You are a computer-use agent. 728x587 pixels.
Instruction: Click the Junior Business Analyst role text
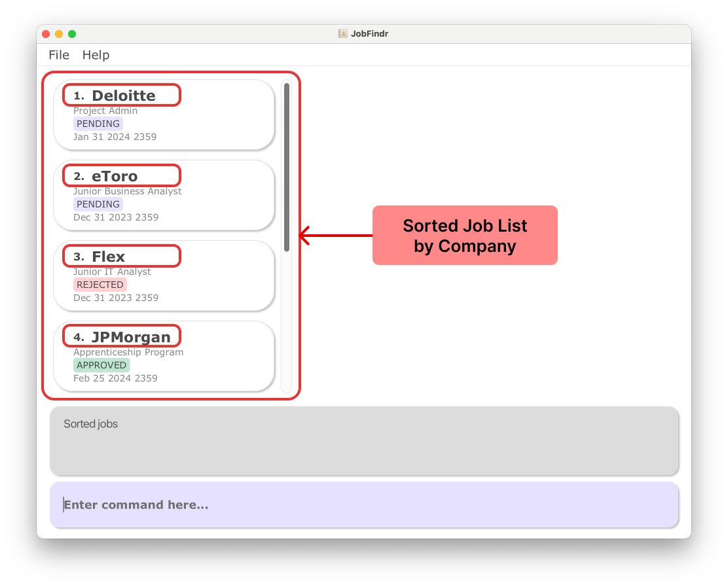(127, 191)
